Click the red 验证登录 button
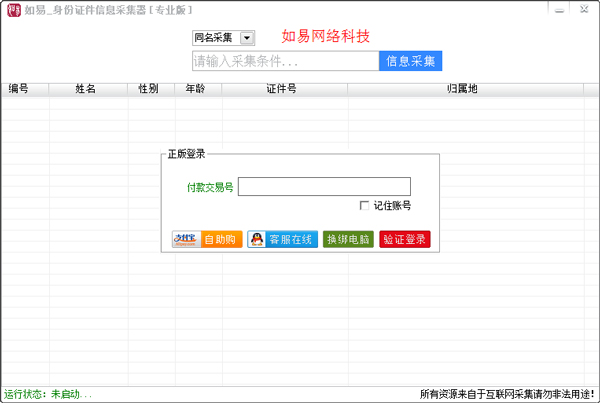Screen dimensions: 600x403 (x=405, y=240)
